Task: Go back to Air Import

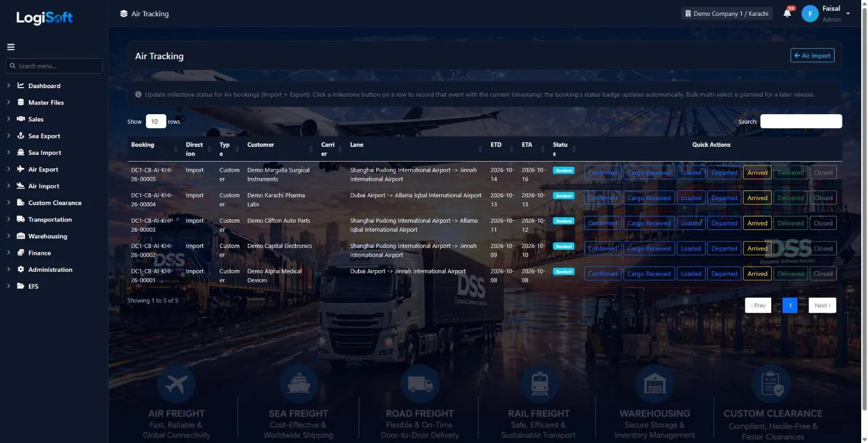Action: pos(812,55)
